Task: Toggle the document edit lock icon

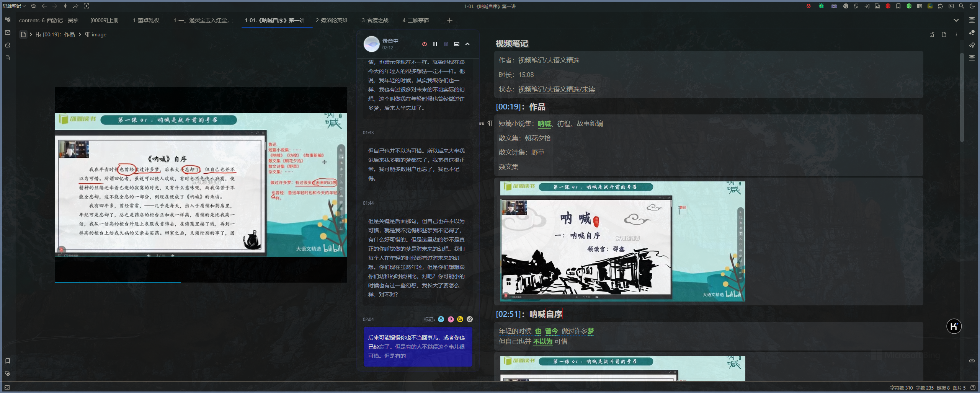Action: pyautogui.click(x=932, y=34)
